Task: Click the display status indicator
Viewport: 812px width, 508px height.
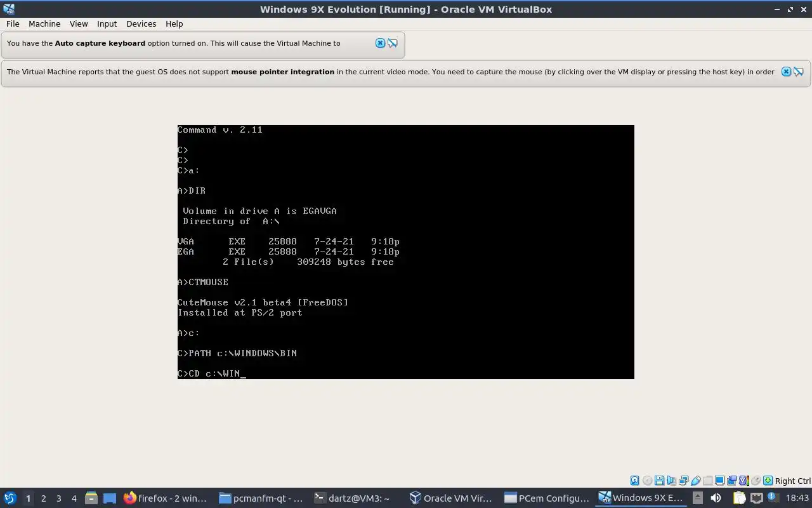Action: pos(720,481)
